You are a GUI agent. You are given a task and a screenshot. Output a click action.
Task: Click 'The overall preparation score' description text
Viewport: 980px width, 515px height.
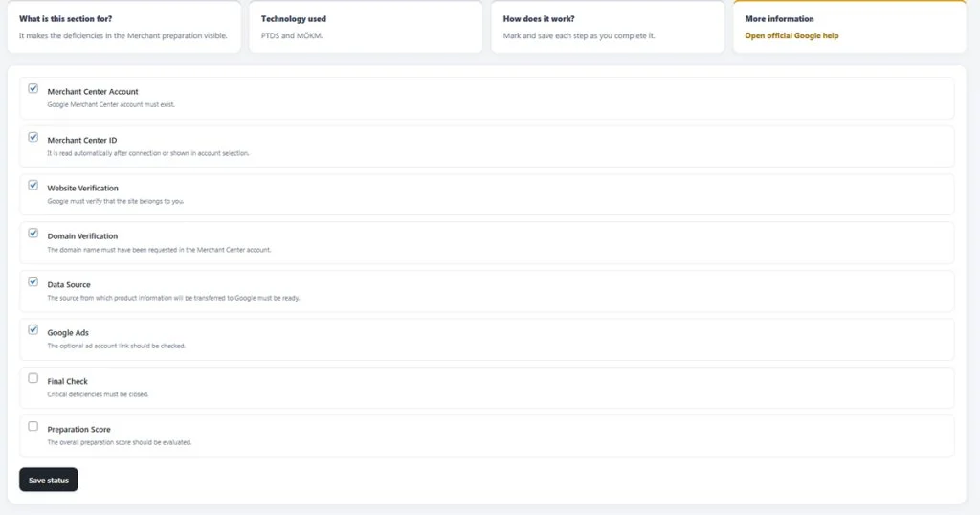(120, 442)
